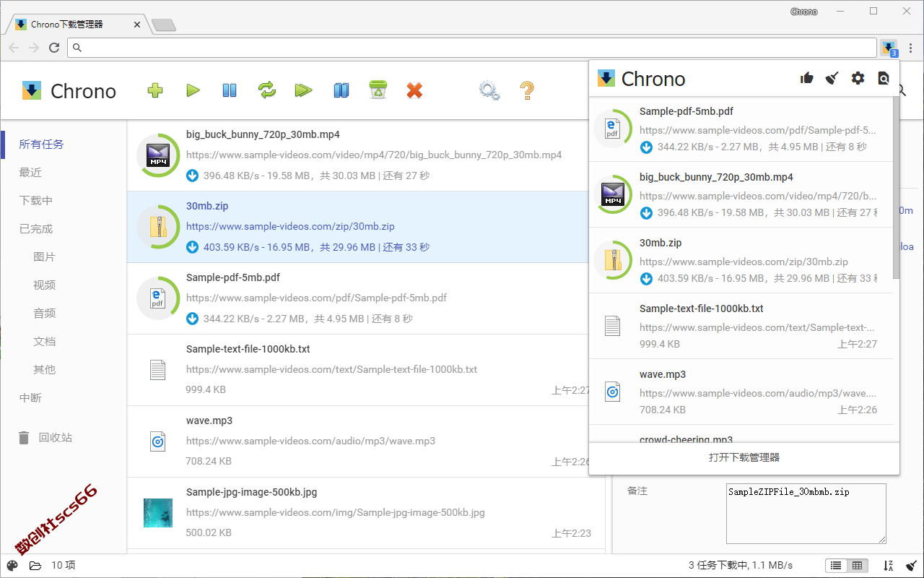Click the green recycle bin icon
This screenshot has height=578, width=924.
pyautogui.click(x=378, y=90)
